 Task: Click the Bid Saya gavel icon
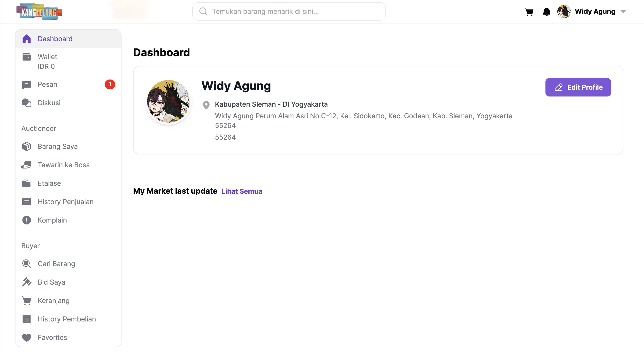coord(26,282)
